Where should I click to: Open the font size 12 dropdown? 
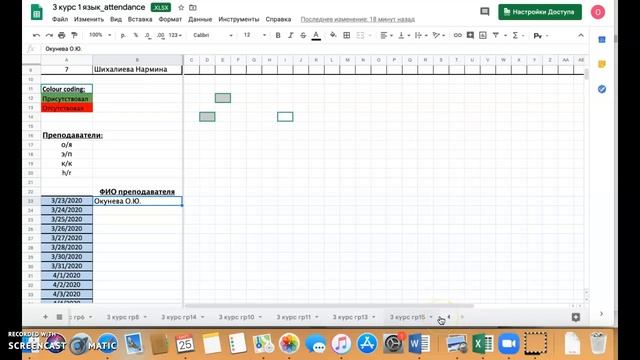[255, 35]
